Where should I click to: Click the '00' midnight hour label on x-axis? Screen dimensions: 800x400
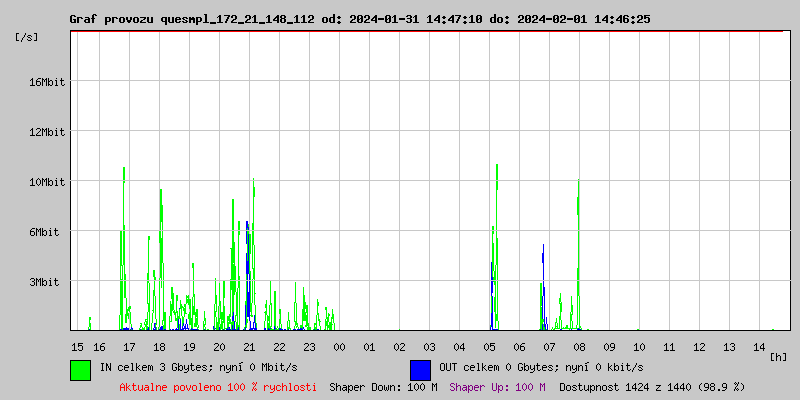tap(340, 346)
